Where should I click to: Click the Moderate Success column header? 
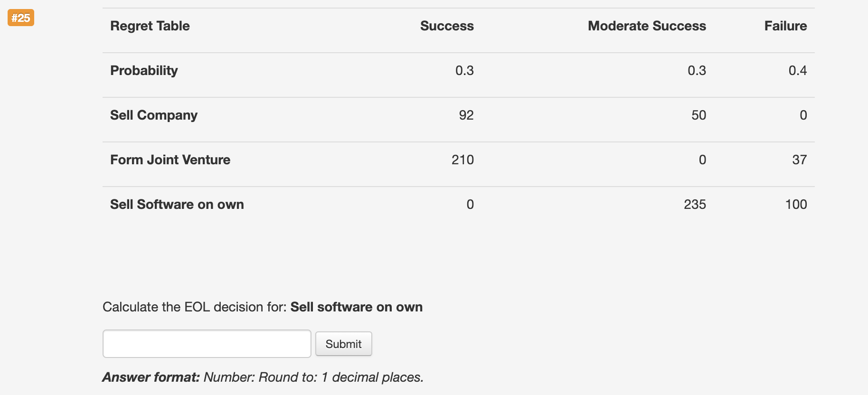(x=647, y=26)
